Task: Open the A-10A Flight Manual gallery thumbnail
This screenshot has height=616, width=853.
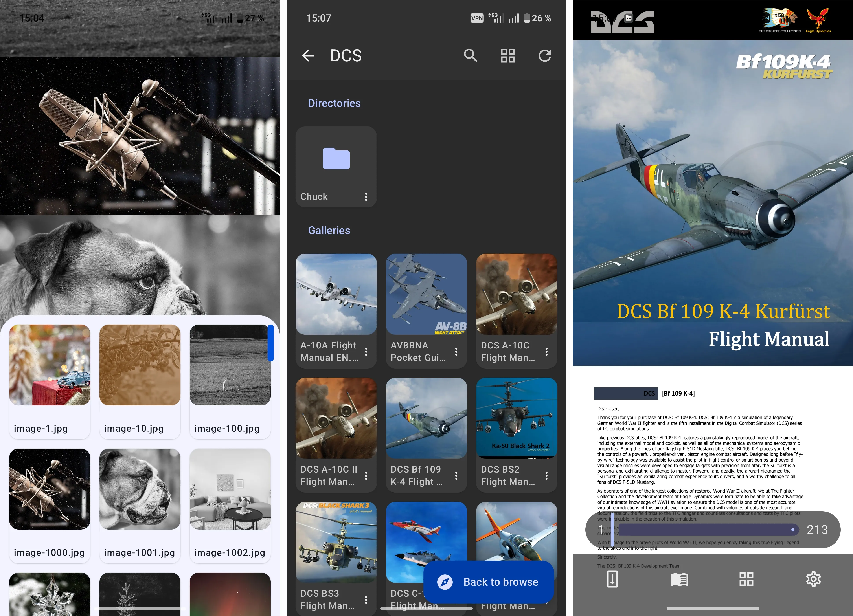Action: [x=336, y=294]
